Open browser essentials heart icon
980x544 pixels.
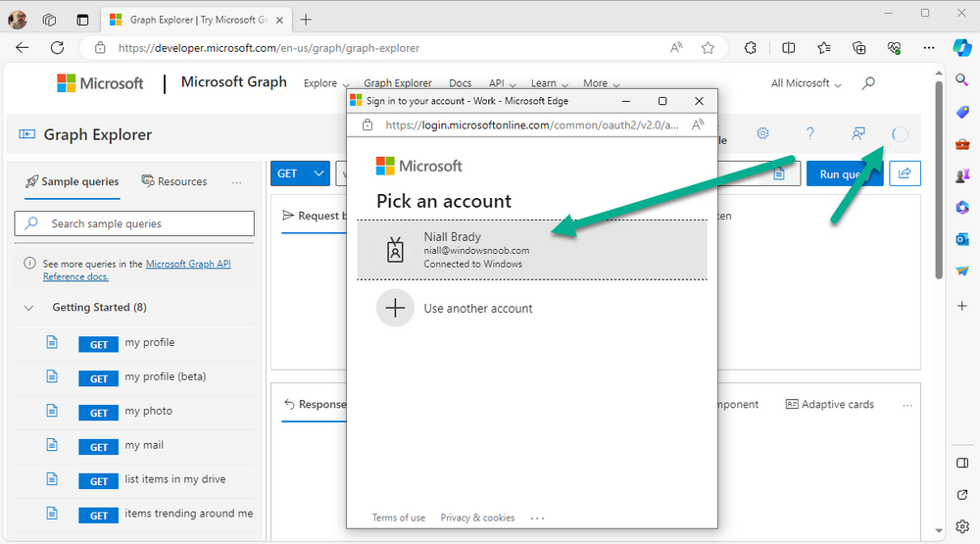pyautogui.click(x=895, y=47)
